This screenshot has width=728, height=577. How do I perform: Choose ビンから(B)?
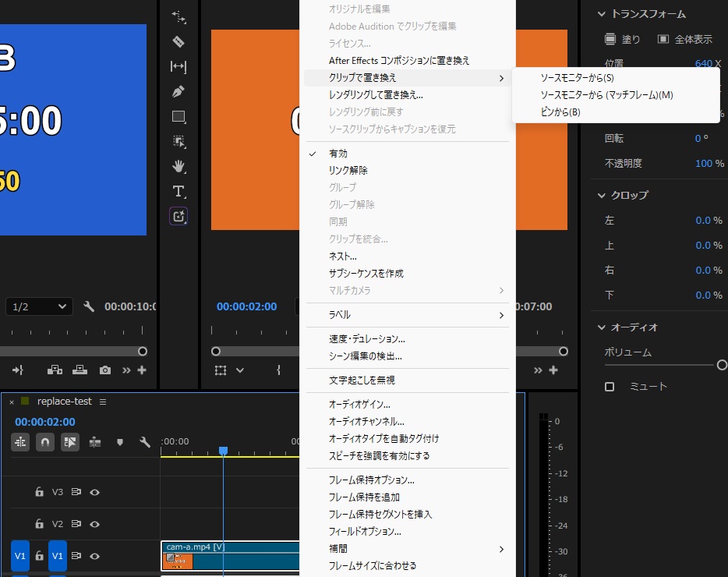tap(616, 112)
